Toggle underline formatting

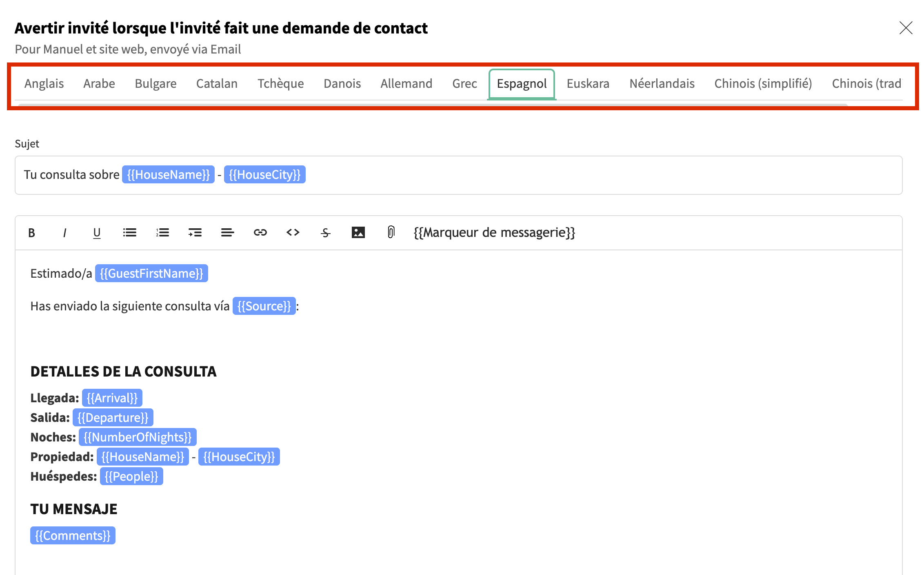[x=97, y=233]
